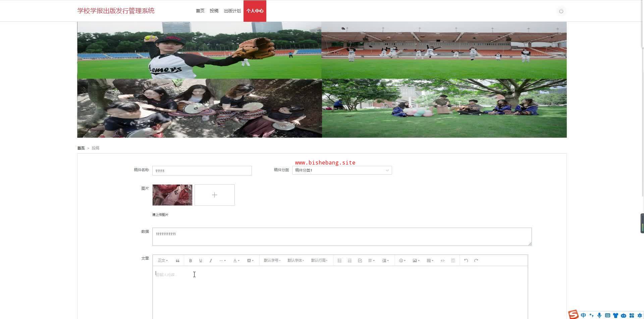Toggle Chinese punctuation mode in IME bar
Viewport: 644px width, 319px height.
pos(591,315)
